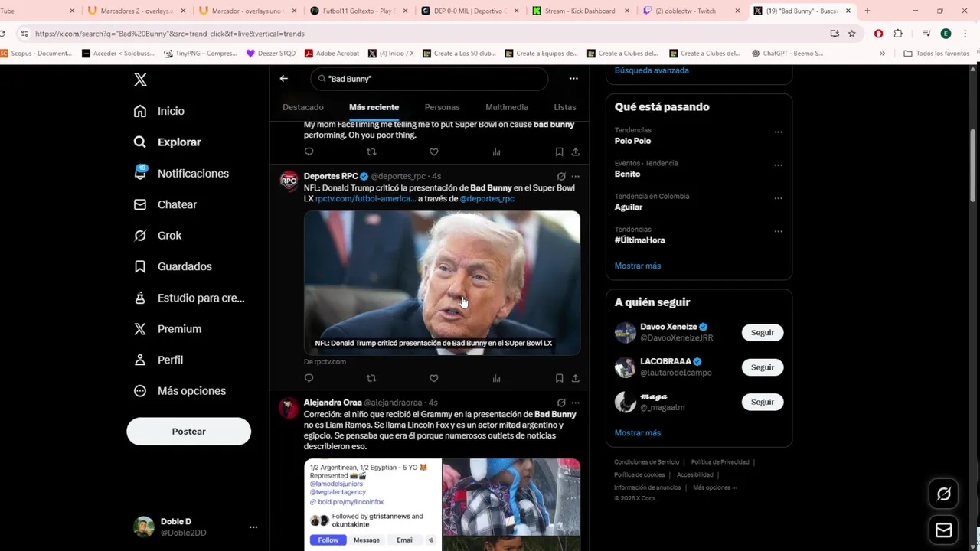
Task: Expand Más opciones footer link
Action: tap(715, 487)
